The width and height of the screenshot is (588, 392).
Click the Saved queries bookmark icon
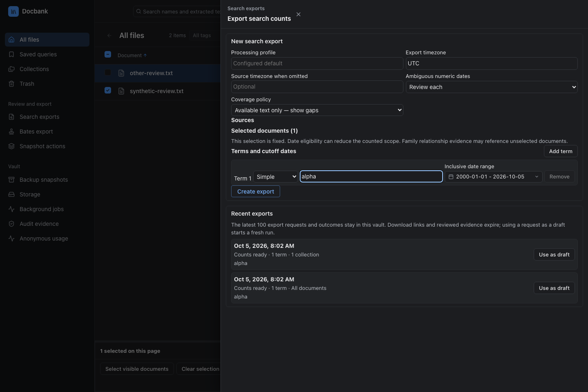click(11, 54)
